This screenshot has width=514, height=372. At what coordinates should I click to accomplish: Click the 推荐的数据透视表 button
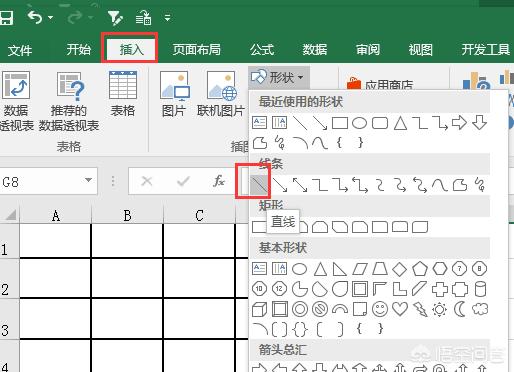[x=69, y=101]
